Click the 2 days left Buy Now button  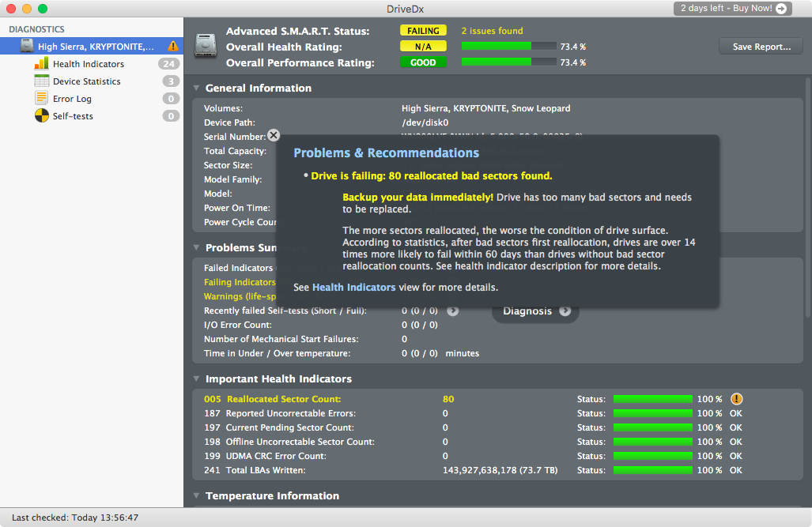coord(733,8)
